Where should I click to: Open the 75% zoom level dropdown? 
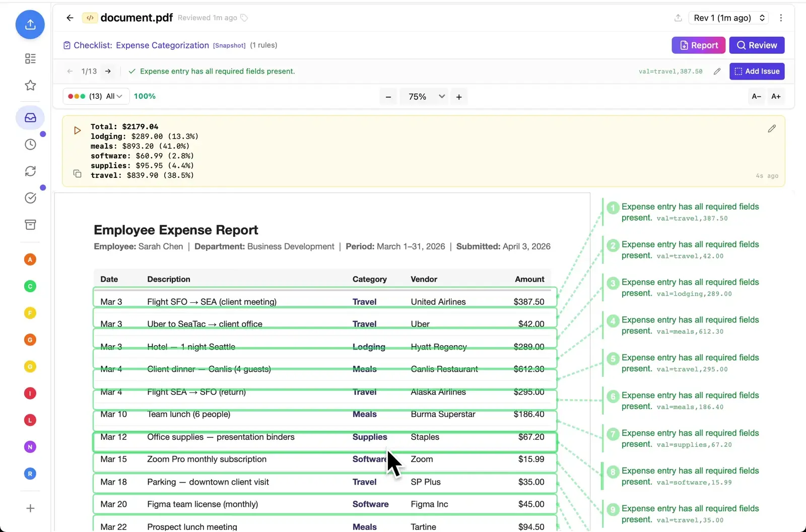tap(424, 96)
